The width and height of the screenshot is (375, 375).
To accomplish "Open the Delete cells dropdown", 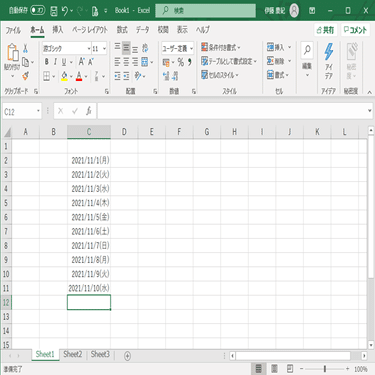I will coord(289,61).
